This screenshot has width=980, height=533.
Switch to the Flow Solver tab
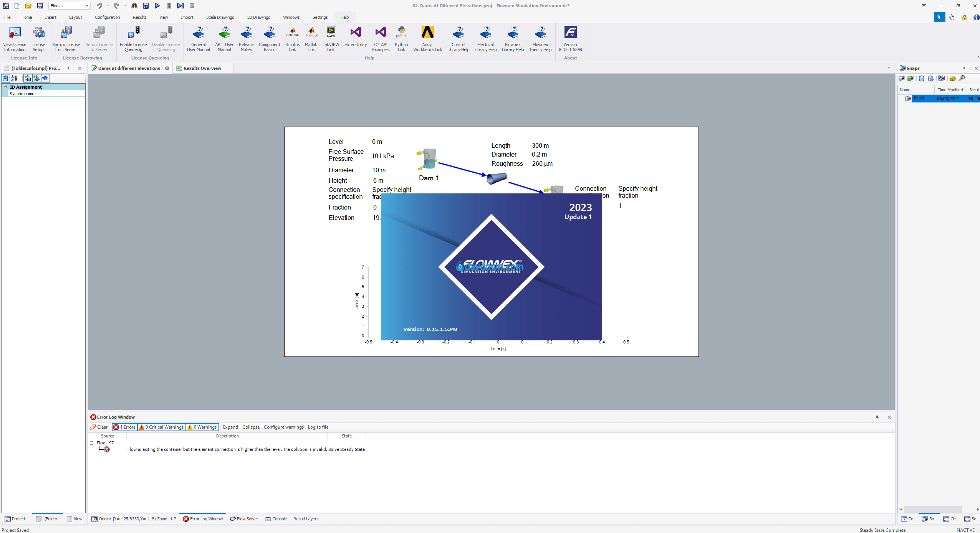click(244, 519)
